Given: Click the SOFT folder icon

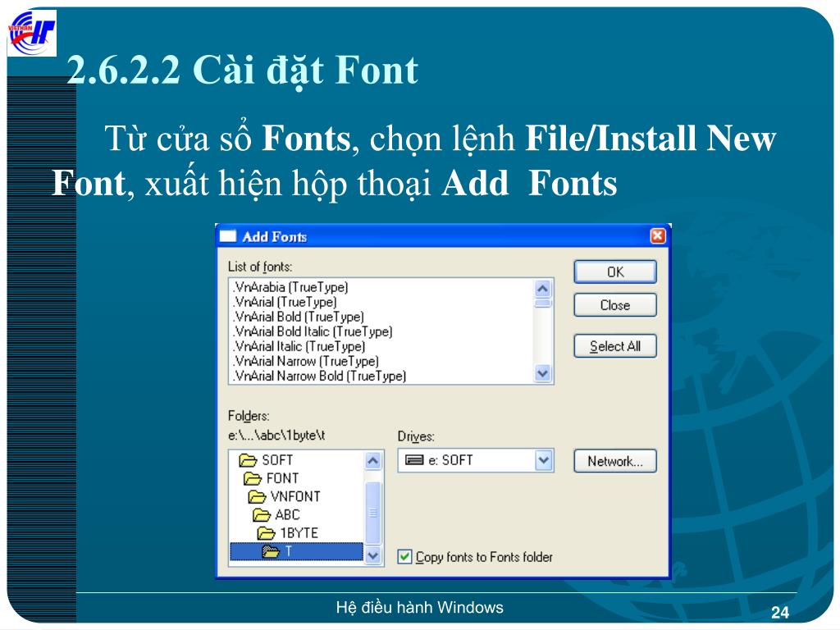Looking at the screenshot, I should point(248,460).
